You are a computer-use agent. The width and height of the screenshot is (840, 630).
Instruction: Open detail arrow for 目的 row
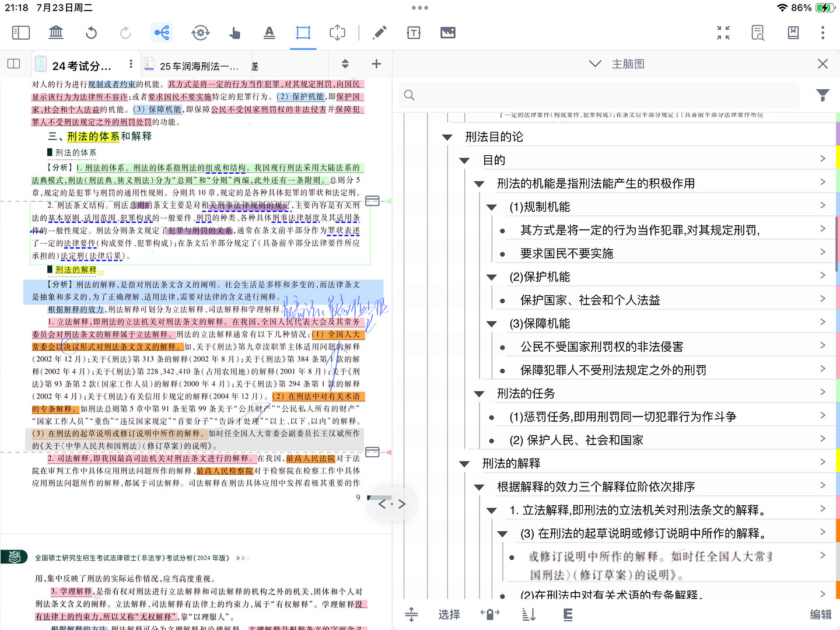click(x=822, y=159)
